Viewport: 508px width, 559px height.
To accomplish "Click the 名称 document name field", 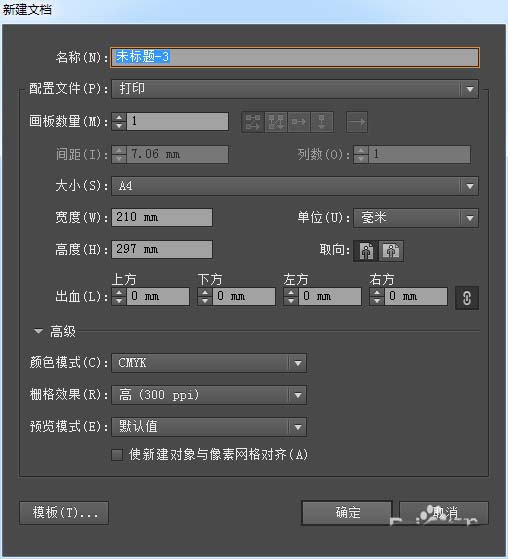I will [x=295, y=57].
